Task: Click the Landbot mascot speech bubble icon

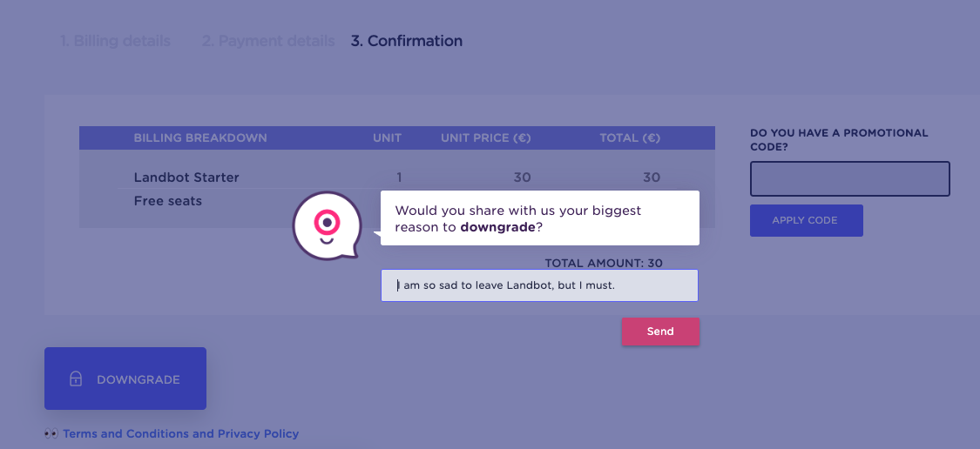Action: tap(327, 224)
